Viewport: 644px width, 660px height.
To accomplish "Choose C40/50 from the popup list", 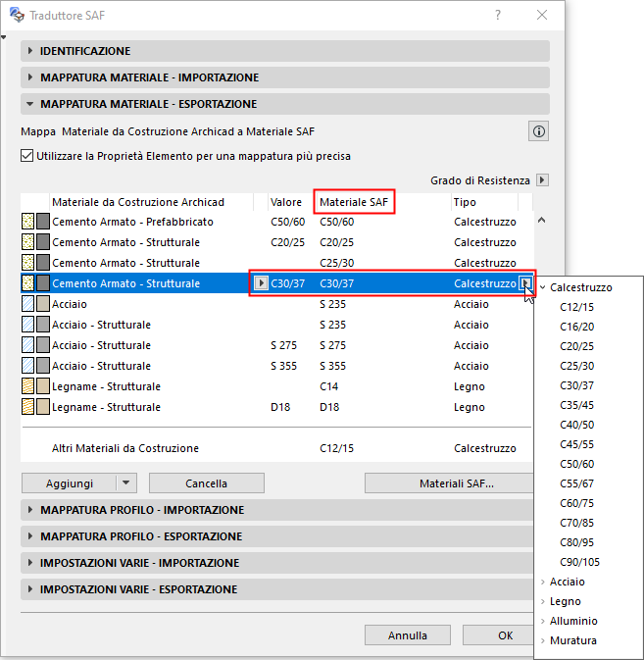I will tap(576, 425).
